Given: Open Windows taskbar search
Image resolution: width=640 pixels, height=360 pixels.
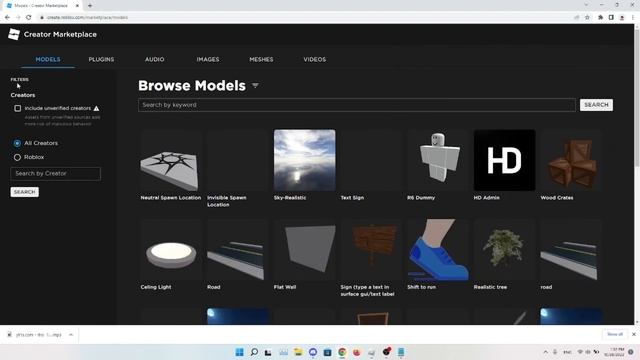Looking at the screenshot, I should pyautogui.click(x=254, y=352).
